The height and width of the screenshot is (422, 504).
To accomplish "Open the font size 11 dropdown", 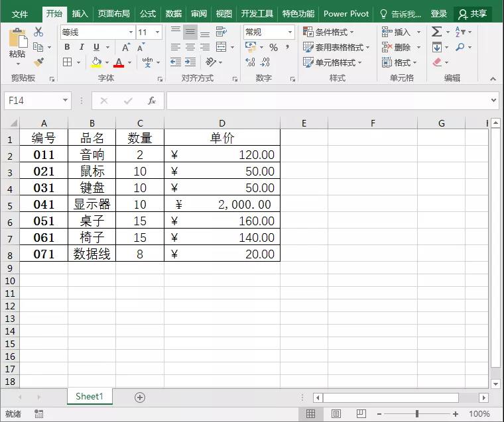I will pos(158,32).
